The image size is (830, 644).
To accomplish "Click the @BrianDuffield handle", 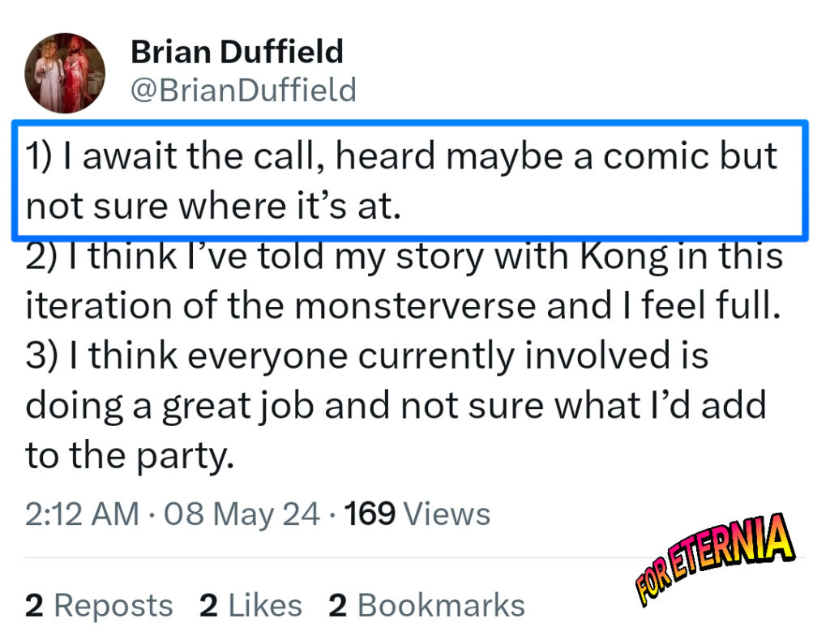I will [243, 89].
